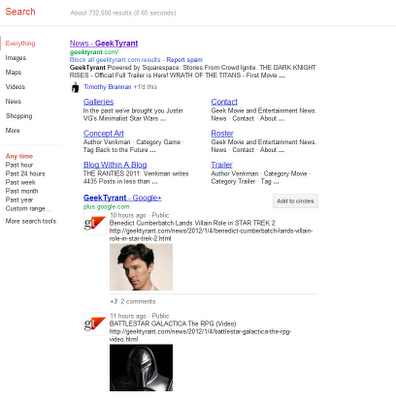Open the Concept Art sitelink
This screenshot has height=400, width=396.
coord(104,134)
